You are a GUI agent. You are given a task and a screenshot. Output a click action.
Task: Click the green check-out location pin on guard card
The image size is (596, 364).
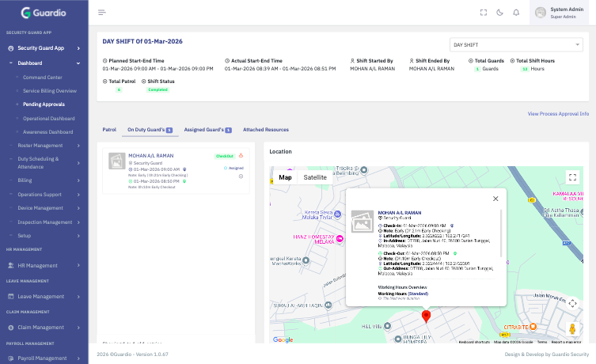(x=184, y=181)
